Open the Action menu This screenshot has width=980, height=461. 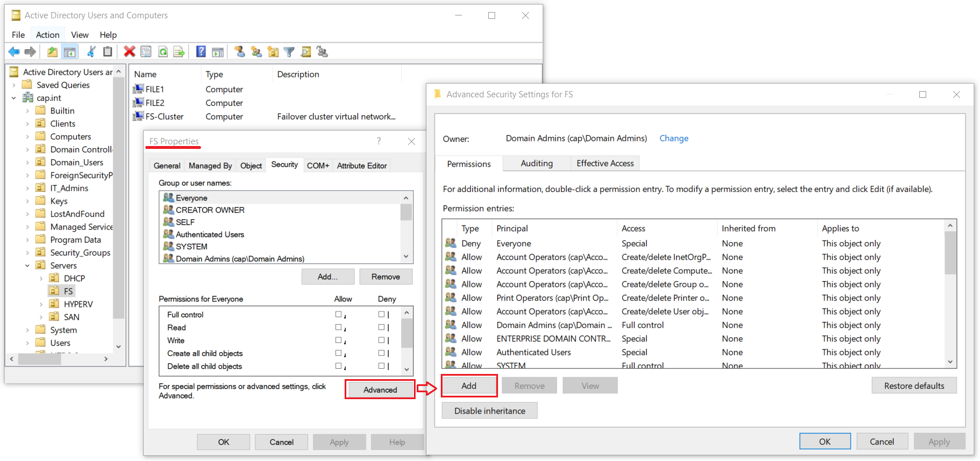[48, 35]
